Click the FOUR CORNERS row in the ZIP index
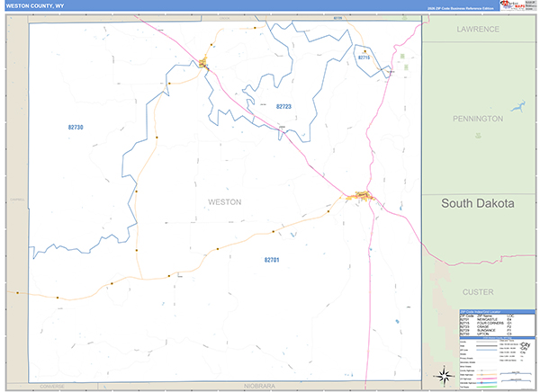 [x=487, y=323]
